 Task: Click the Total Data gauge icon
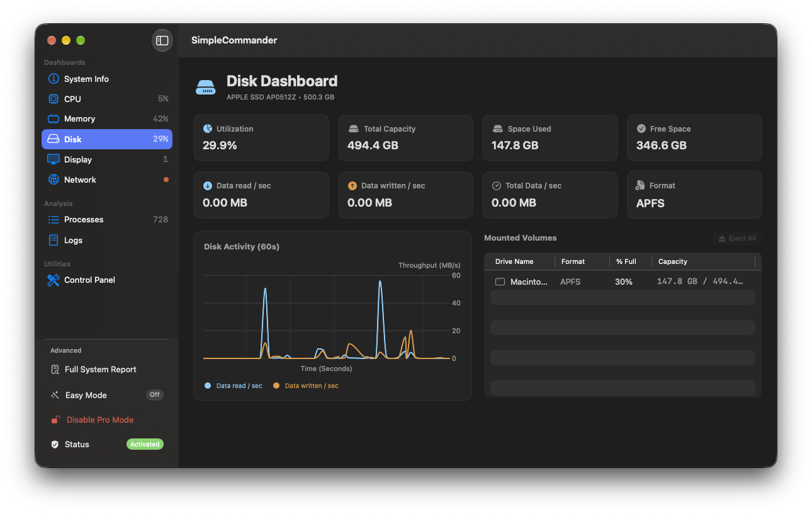[497, 186]
